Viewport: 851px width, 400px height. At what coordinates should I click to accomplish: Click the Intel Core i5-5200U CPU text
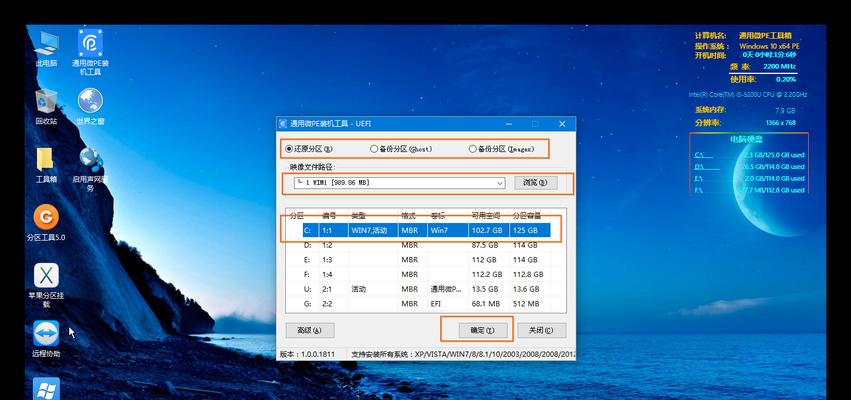coord(747,94)
